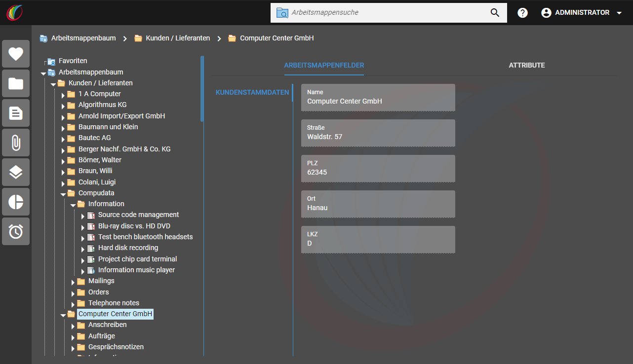Image resolution: width=633 pixels, height=364 pixels.
Task: Expand the Mailings folder
Action: tap(73, 282)
